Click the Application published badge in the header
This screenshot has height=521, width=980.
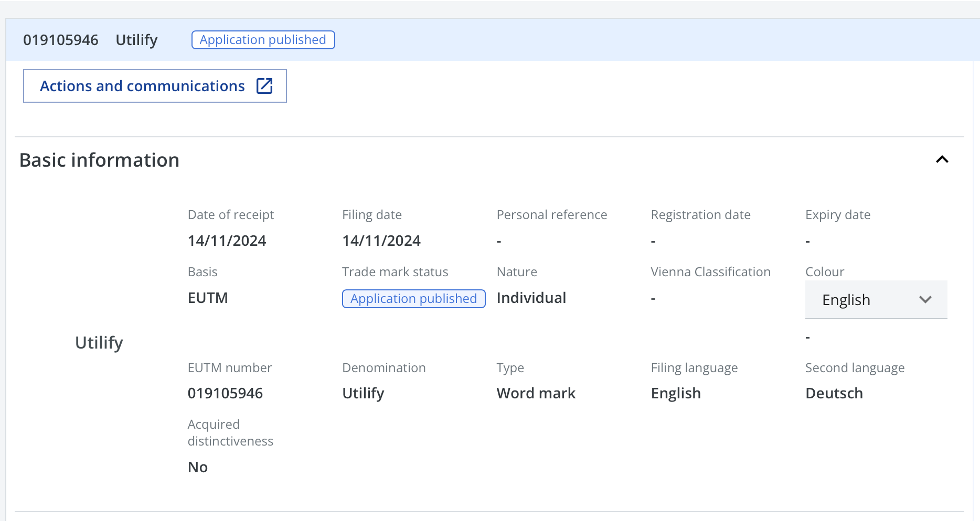pos(263,40)
